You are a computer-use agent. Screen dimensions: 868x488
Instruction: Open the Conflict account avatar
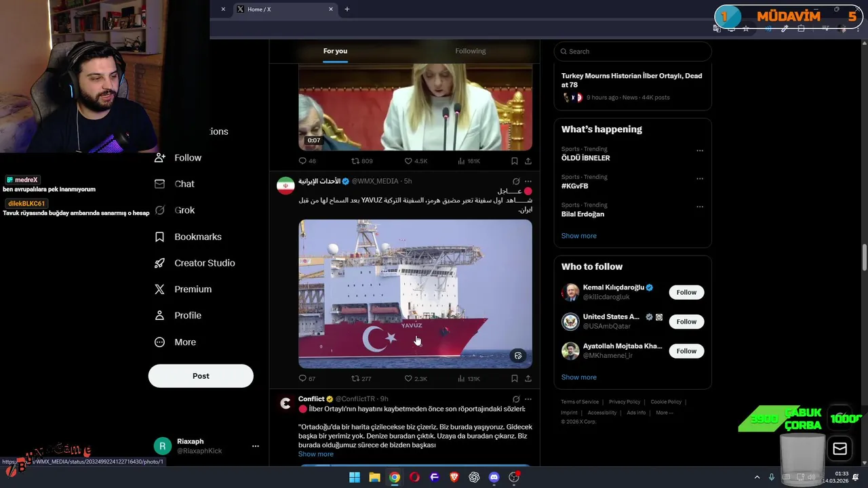click(x=285, y=403)
